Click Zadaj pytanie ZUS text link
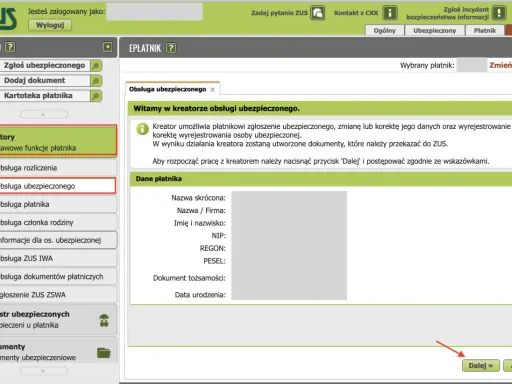The height and width of the screenshot is (384, 512). (x=279, y=13)
